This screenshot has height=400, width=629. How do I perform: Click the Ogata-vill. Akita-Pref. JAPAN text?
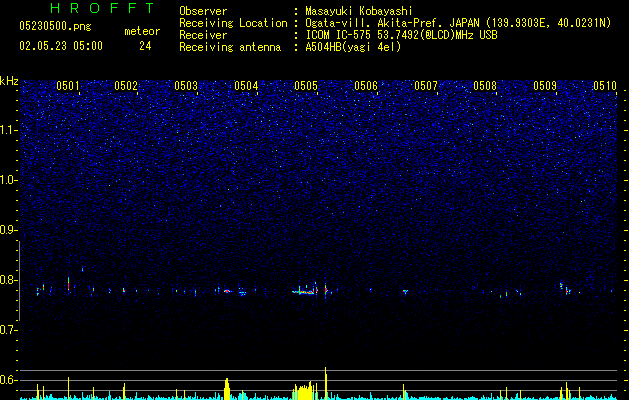(392, 23)
